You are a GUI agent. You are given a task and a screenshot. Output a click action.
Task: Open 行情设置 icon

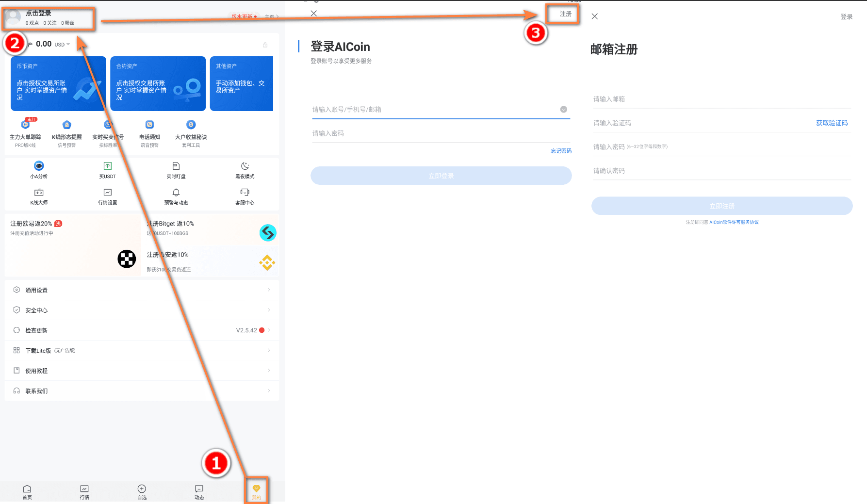pos(108,193)
